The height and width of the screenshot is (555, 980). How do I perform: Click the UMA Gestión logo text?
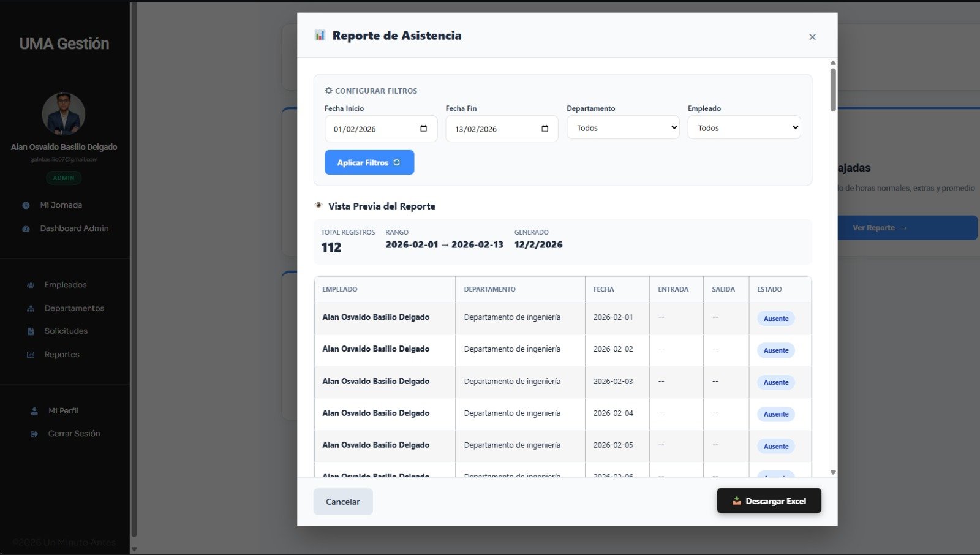(64, 43)
